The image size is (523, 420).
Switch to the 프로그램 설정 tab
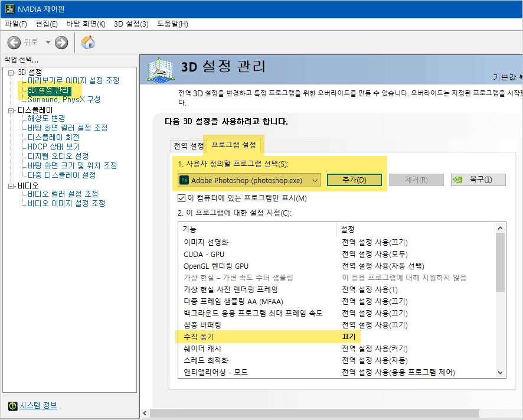click(234, 145)
